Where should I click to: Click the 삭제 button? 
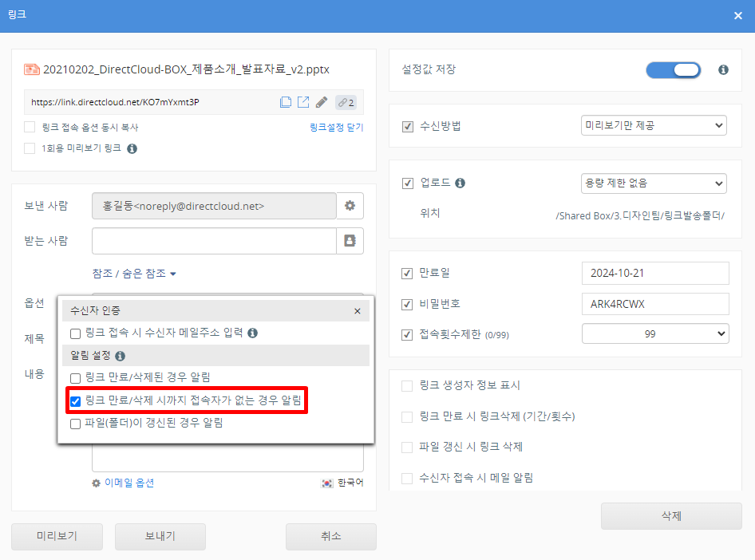671,515
